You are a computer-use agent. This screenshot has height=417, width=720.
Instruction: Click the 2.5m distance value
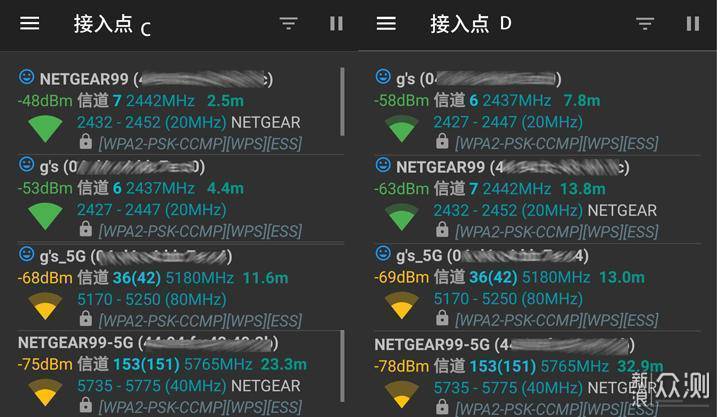[225, 101]
